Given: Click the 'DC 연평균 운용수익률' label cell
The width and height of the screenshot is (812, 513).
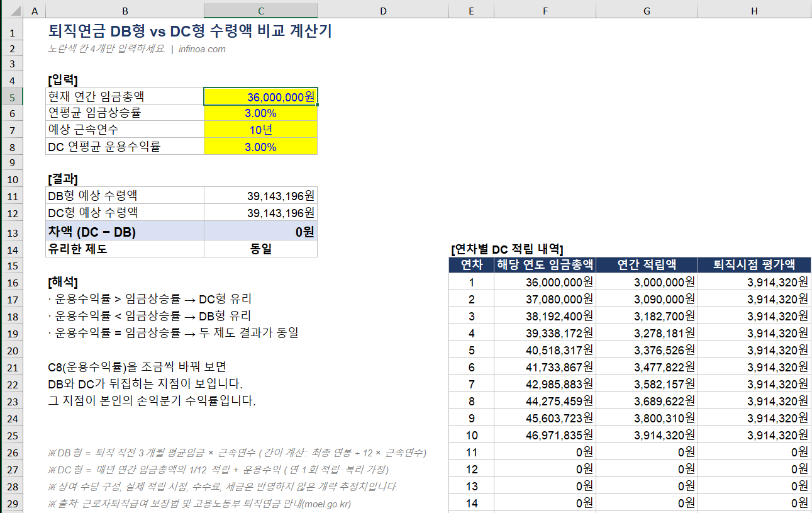Looking at the screenshot, I should 125,147.
